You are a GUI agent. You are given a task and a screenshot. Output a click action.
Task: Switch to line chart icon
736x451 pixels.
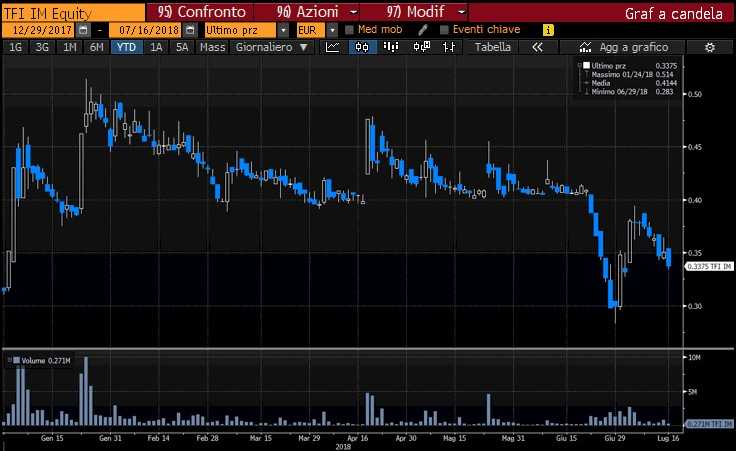pyautogui.click(x=335, y=47)
